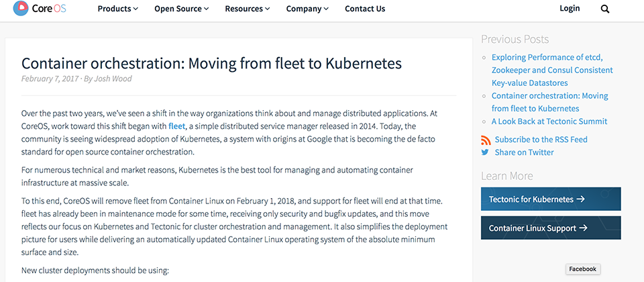Click Tectonic for Kubernetes button
The width and height of the screenshot is (644, 282).
pos(551,199)
